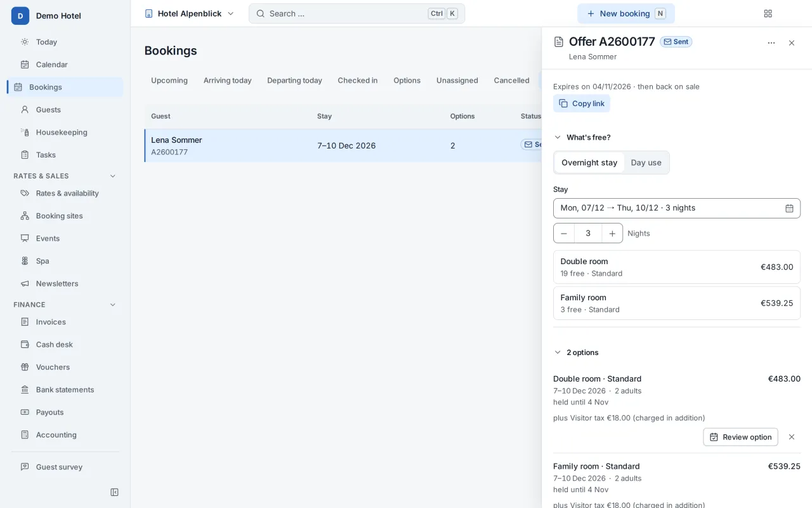Open Spa in the sidebar

(x=65, y=261)
